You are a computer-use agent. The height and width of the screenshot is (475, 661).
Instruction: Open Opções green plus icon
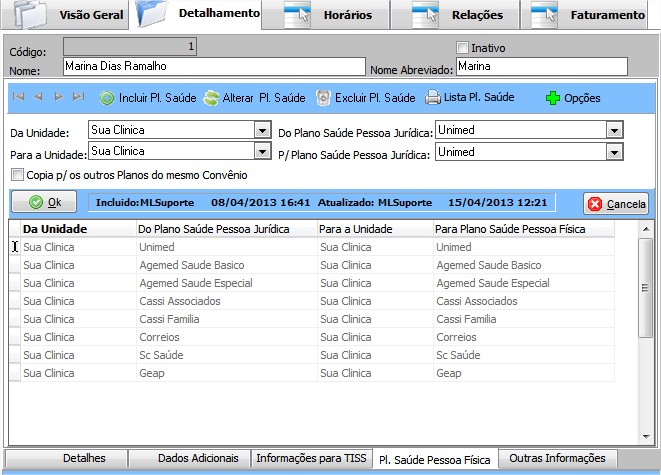tap(552, 98)
